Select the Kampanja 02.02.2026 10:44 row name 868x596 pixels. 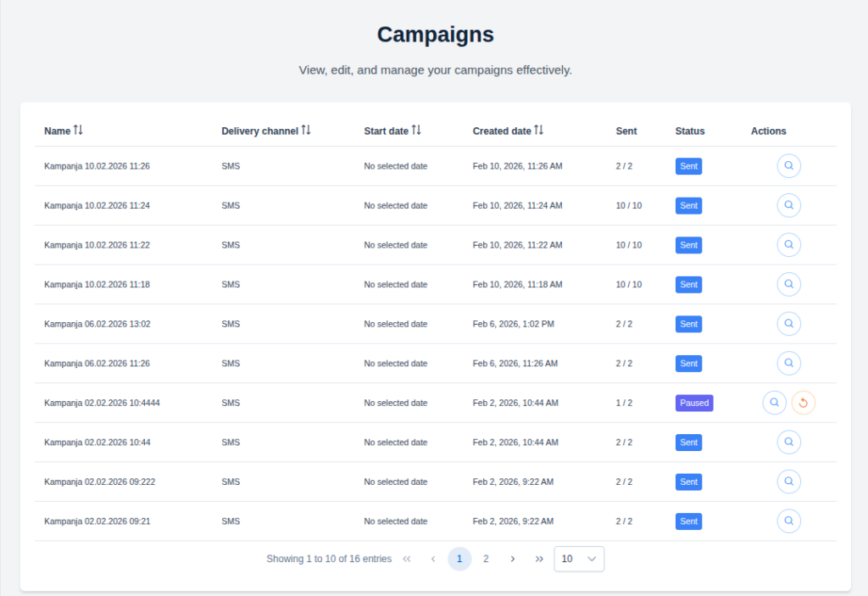pyautogui.click(x=97, y=443)
